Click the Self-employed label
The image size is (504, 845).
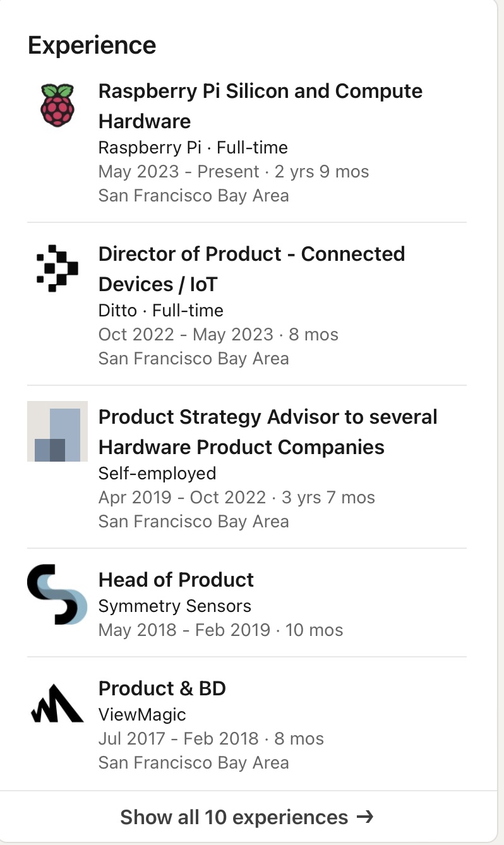(157, 474)
